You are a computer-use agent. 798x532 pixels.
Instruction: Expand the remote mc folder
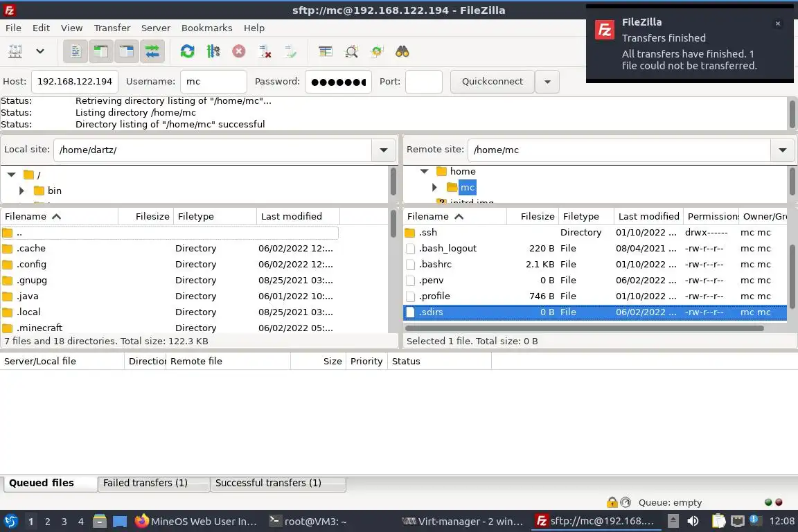coord(434,187)
